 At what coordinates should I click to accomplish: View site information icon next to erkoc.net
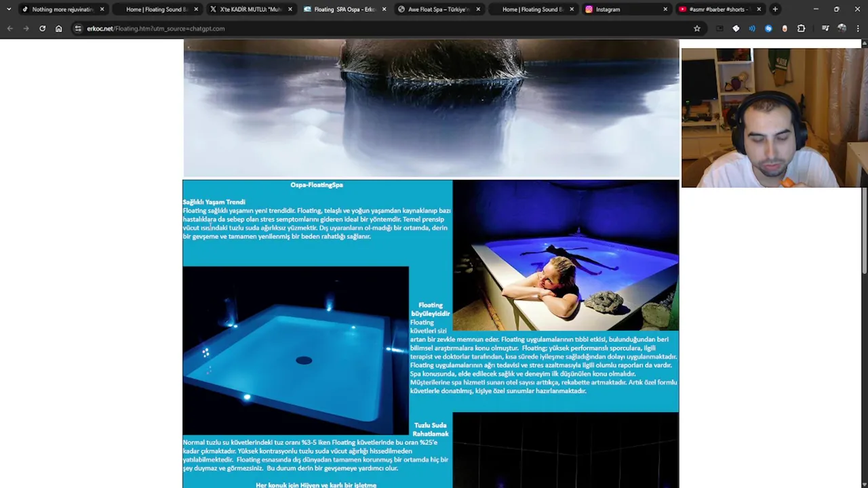coord(78,28)
